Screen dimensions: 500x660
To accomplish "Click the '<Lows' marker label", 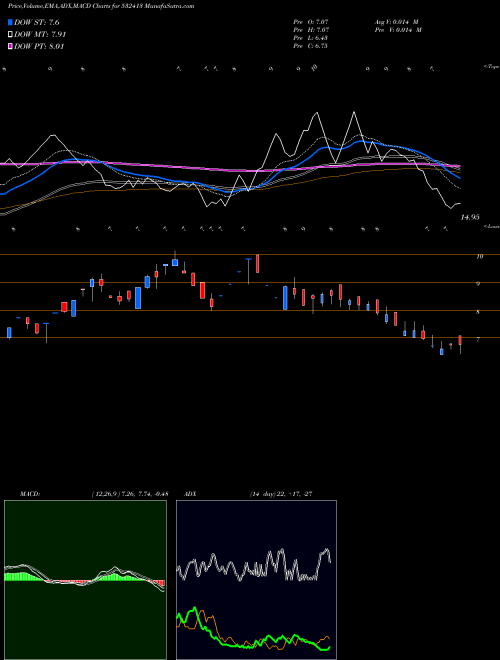I will tap(492, 226).
